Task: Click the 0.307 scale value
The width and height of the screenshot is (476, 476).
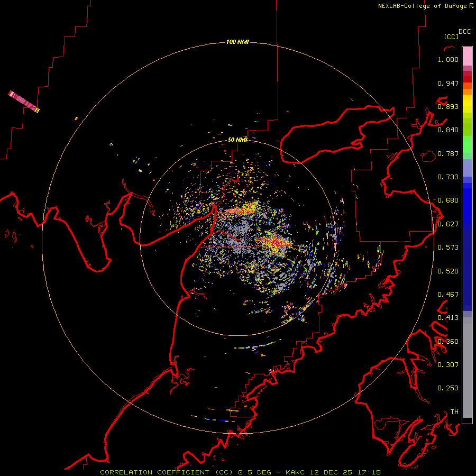Action: coord(448,364)
